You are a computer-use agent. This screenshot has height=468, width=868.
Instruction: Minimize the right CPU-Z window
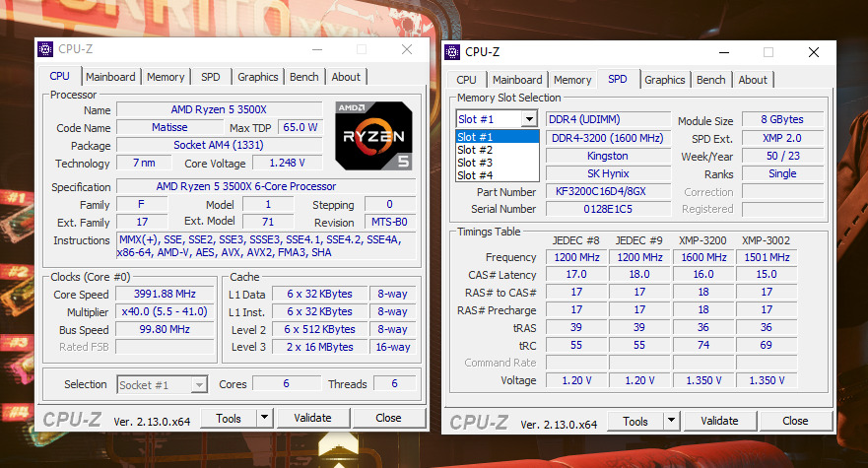(x=724, y=52)
